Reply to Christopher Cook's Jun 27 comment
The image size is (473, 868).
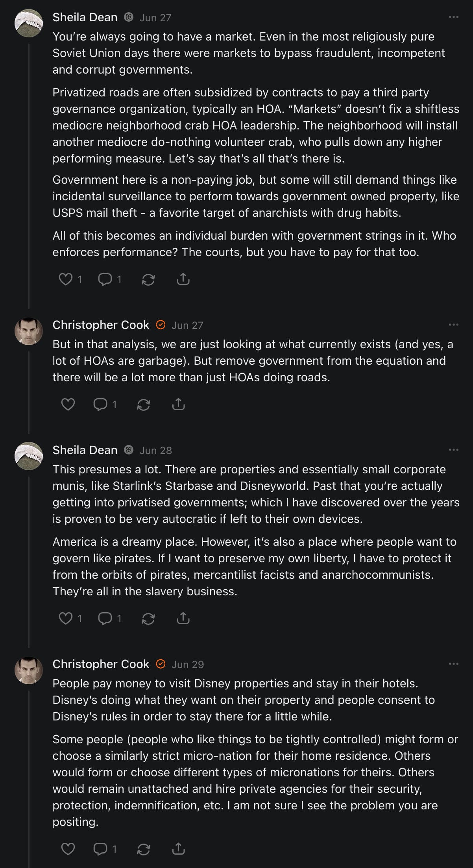click(x=100, y=404)
